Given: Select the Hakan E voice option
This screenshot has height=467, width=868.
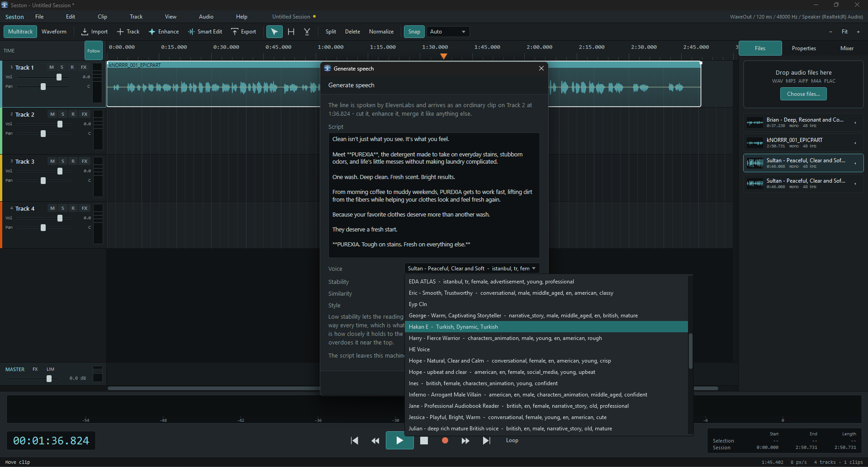Looking at the screenshot, I should [546, 327].
